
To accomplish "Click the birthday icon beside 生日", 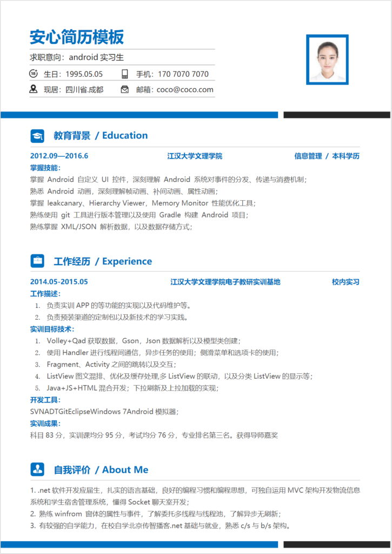I will pyautogui.click(x=34, y=74).
